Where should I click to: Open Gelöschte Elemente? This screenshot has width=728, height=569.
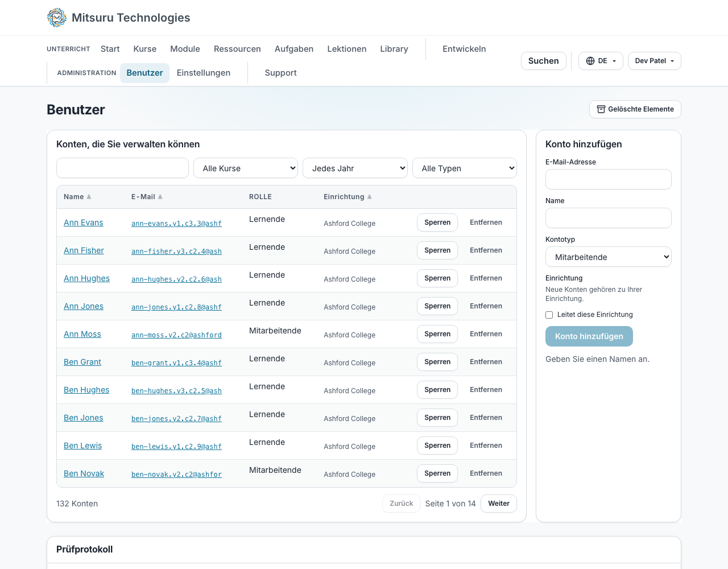click(x=635, y=109)
